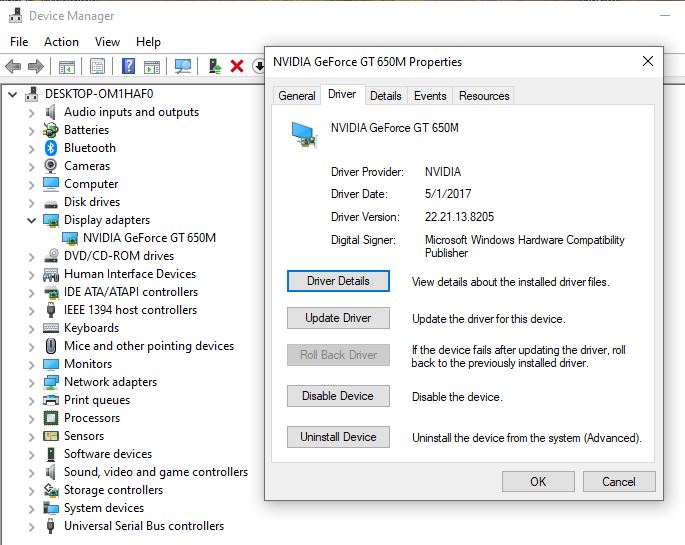
Task: Click the Cancel button
Action: (619, 482)
